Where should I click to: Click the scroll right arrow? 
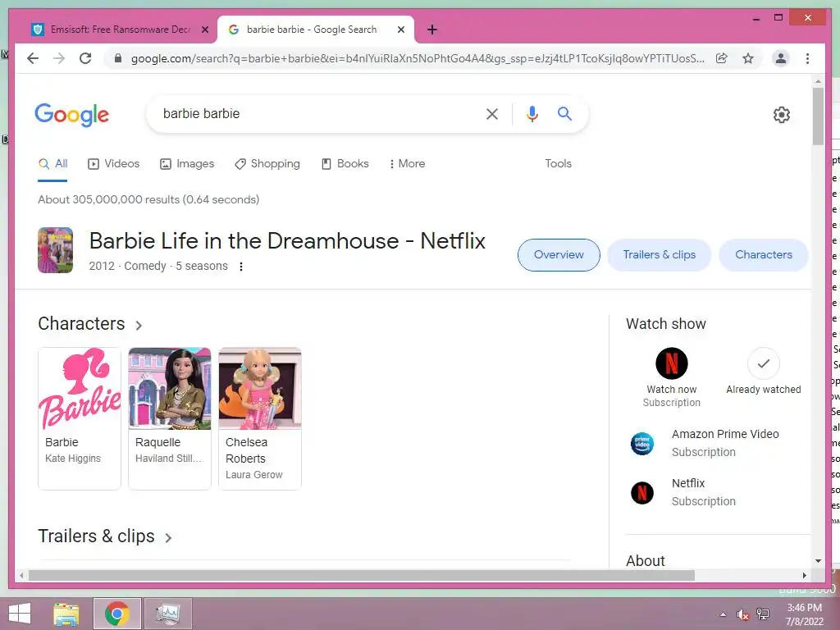click(804, 575)
